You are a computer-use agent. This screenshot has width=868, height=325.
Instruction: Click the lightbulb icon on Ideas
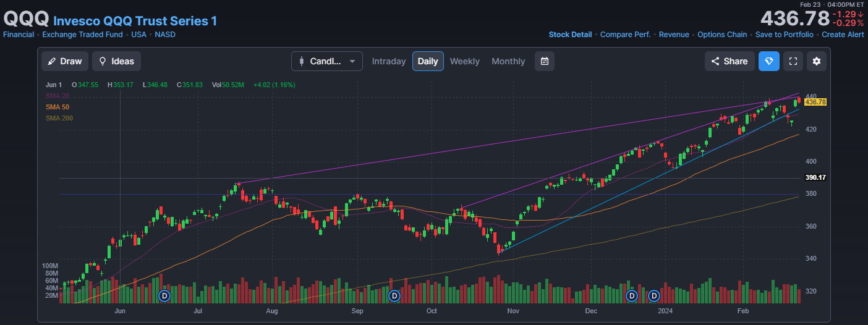pyautogui.click(x=103, y=61)
